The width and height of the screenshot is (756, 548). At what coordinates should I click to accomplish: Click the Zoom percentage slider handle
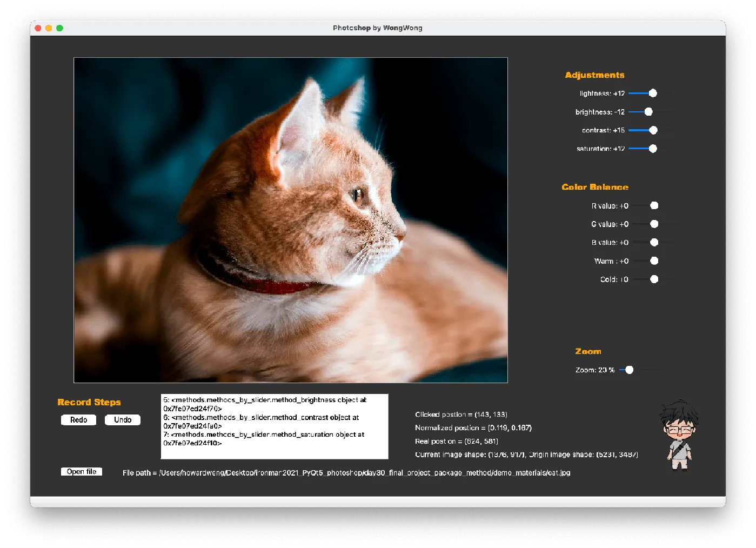tap(630, 370)
